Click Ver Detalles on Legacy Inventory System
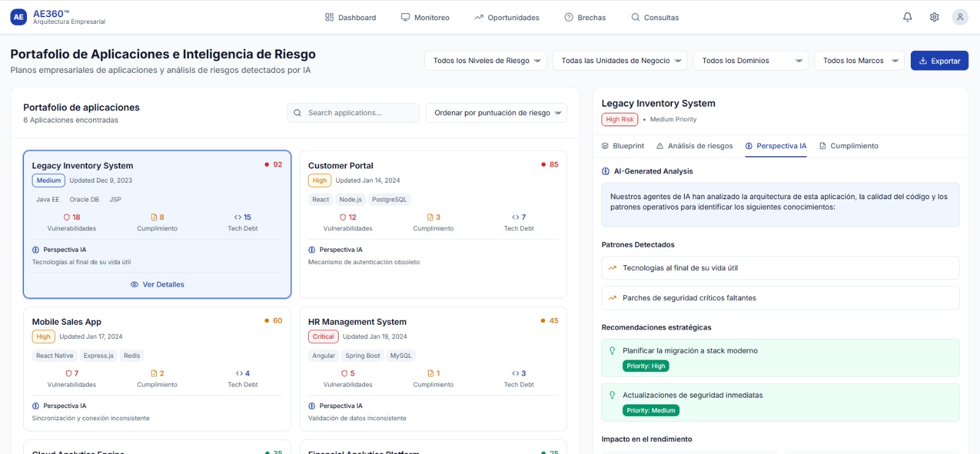The height and width of the screenshot is (454, 980). point(157,284)
